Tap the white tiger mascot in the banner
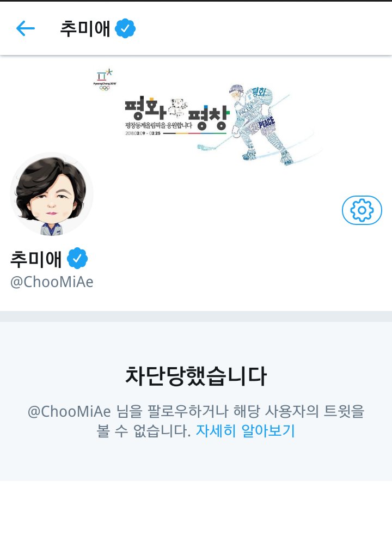The height and width of the screenshot is (542, 392). tap(177, 108)
